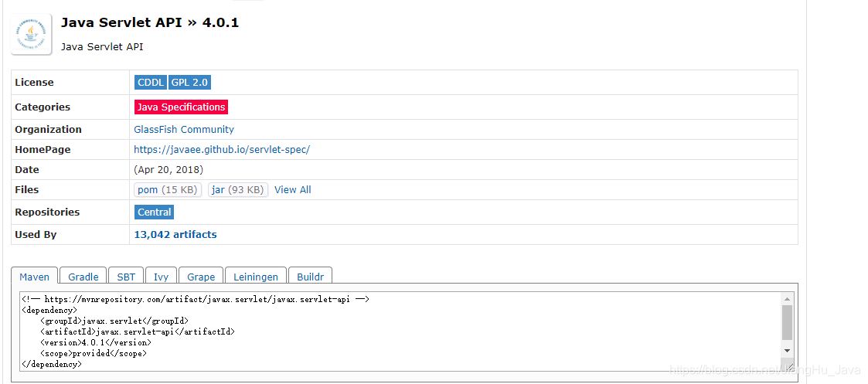Open the Central repository tag
The image size is (868, 384).
click(155, 212)
